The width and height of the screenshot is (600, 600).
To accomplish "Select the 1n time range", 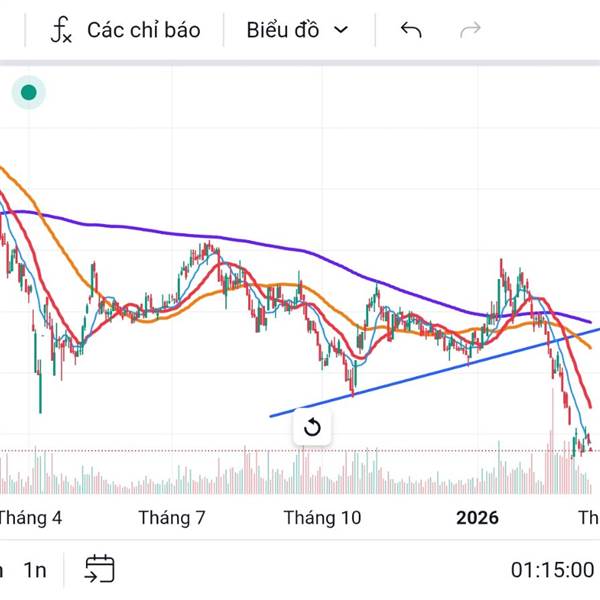I will (35, 570).
